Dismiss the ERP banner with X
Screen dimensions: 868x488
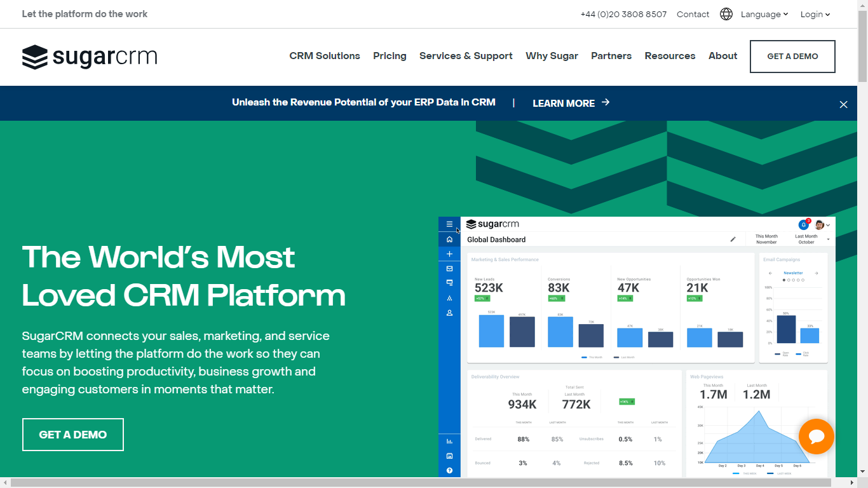pos(843,104)
